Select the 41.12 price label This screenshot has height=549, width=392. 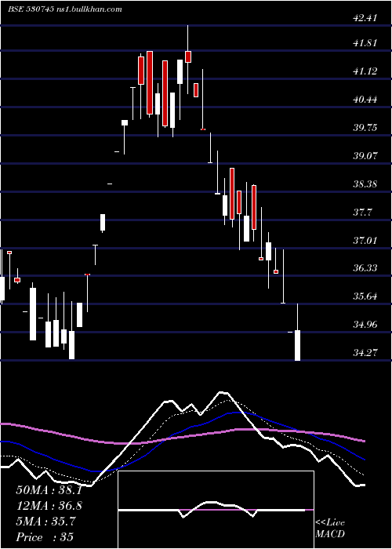point(365,71)
